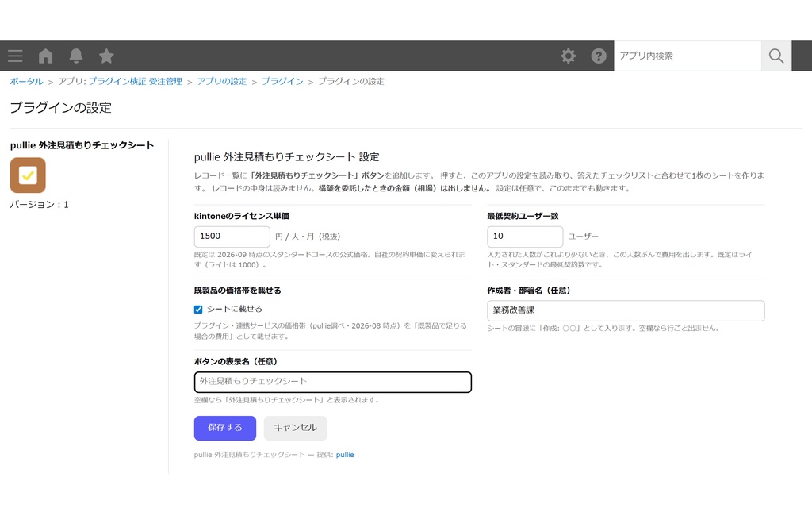
Task: Click the kintoneのライセンス単価 label
Action: [241, 216]
